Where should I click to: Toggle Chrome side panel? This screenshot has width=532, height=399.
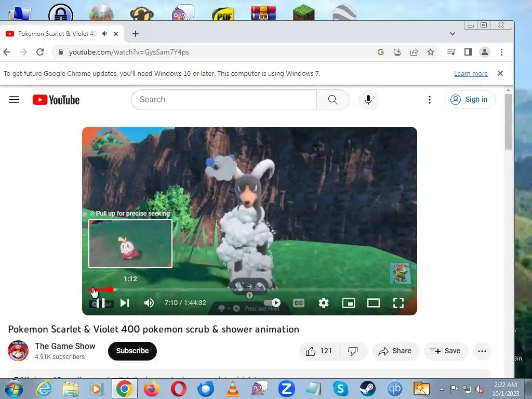click(x=468, y=52)
